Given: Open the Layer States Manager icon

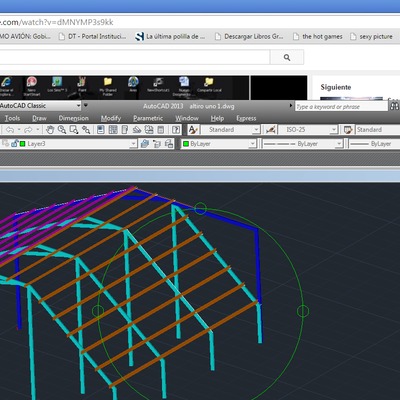Looking at the screenshot, I should point(169,144).
